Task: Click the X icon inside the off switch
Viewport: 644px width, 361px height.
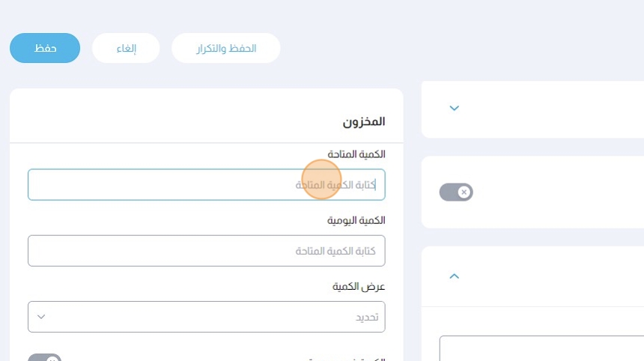Action: [464, 192]
